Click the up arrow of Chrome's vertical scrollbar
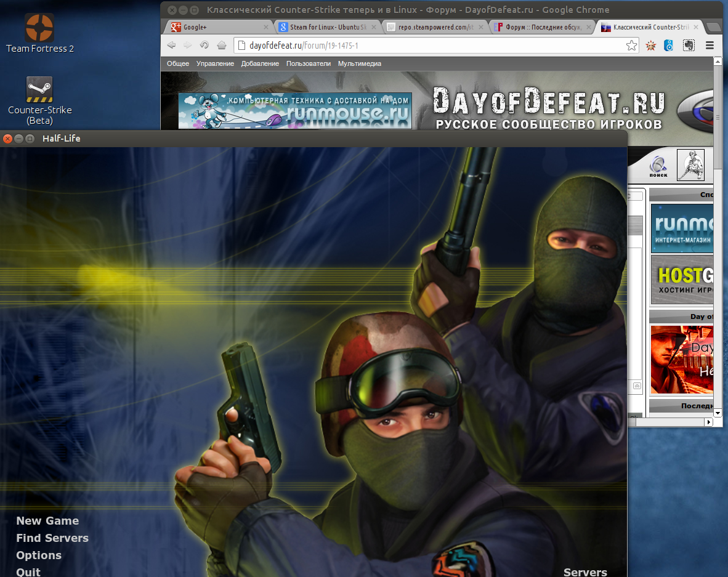Image resolution: width=728 pixels, height=577 pixels. (718, 62)
